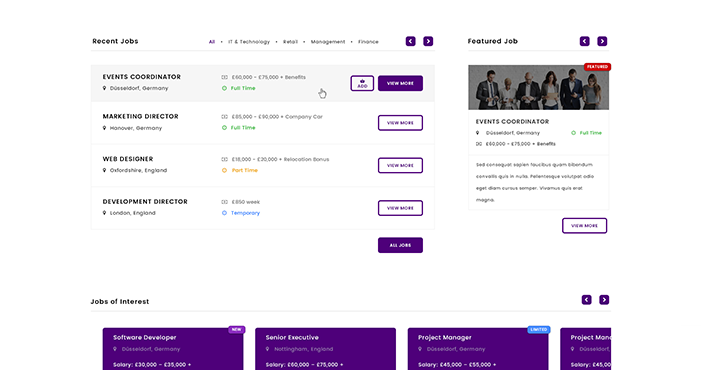Click location pin next to Oxfordshire, England
This screenshot has width=701, height=370.
(105, 170)
